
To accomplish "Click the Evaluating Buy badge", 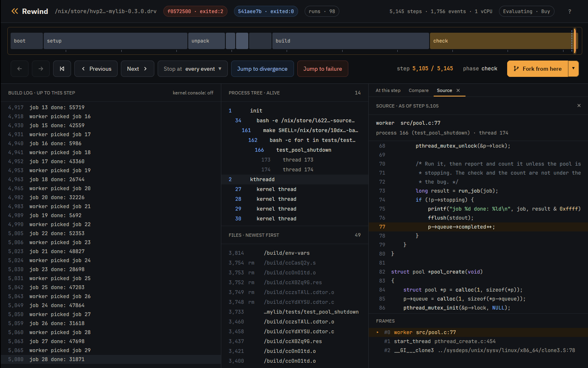I will (x=526, y=11).
